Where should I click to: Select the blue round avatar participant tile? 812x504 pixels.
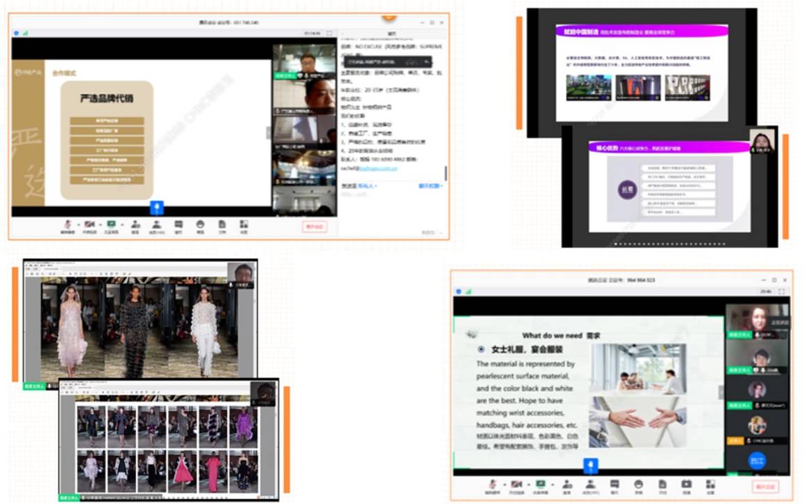tap(758, 460)
